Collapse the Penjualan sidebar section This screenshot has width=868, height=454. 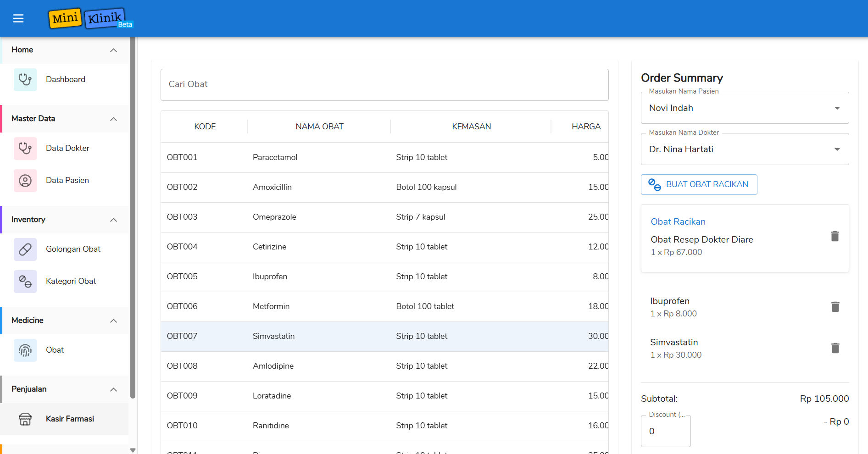[x=114, y=389]
